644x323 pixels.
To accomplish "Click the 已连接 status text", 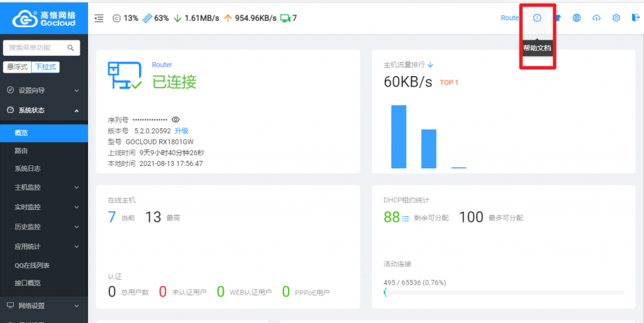I will (174, 82).
